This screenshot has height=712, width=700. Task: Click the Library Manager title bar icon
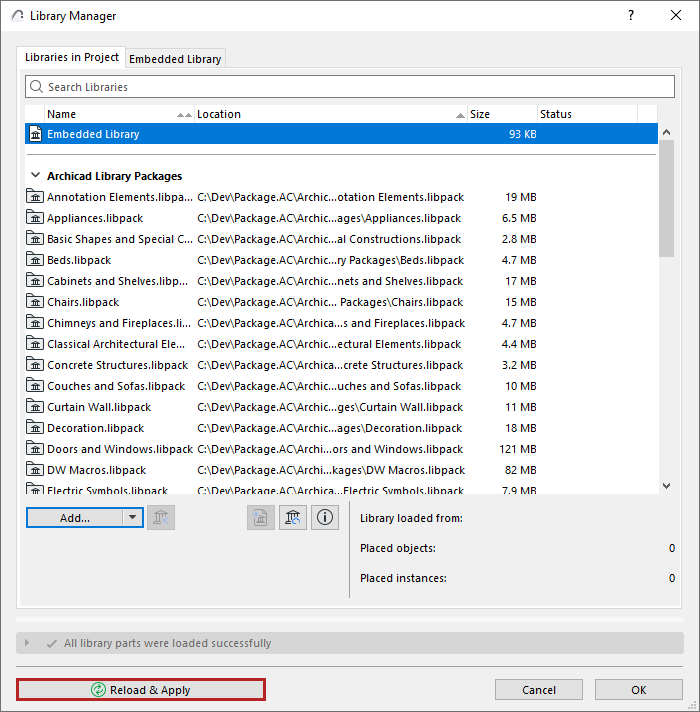tap(18, 16)
